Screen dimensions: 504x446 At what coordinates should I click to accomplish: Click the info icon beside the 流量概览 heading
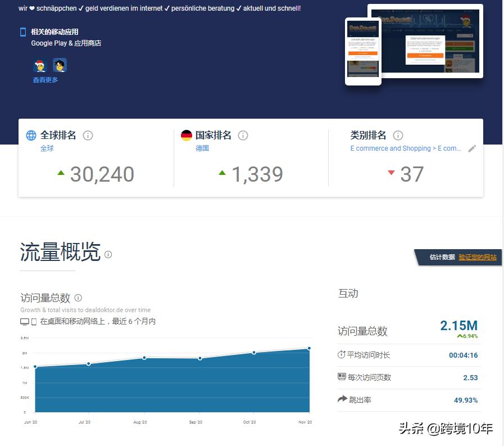click(107, 254)
